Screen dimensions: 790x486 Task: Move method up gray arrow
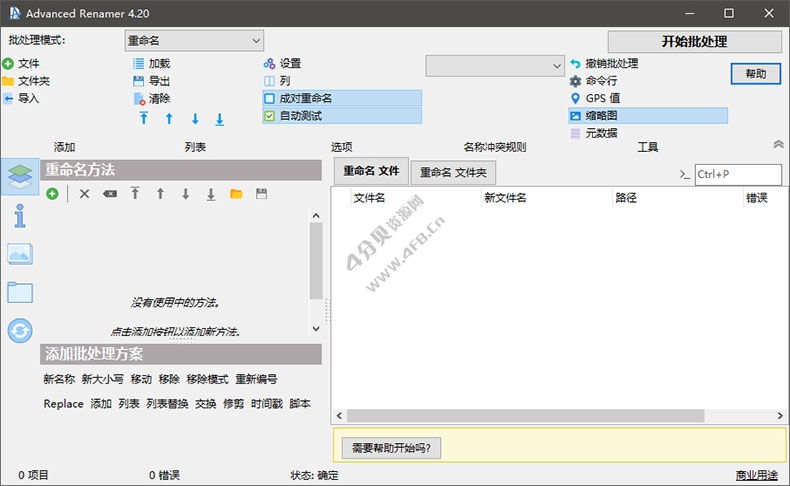tap(160, 193)
